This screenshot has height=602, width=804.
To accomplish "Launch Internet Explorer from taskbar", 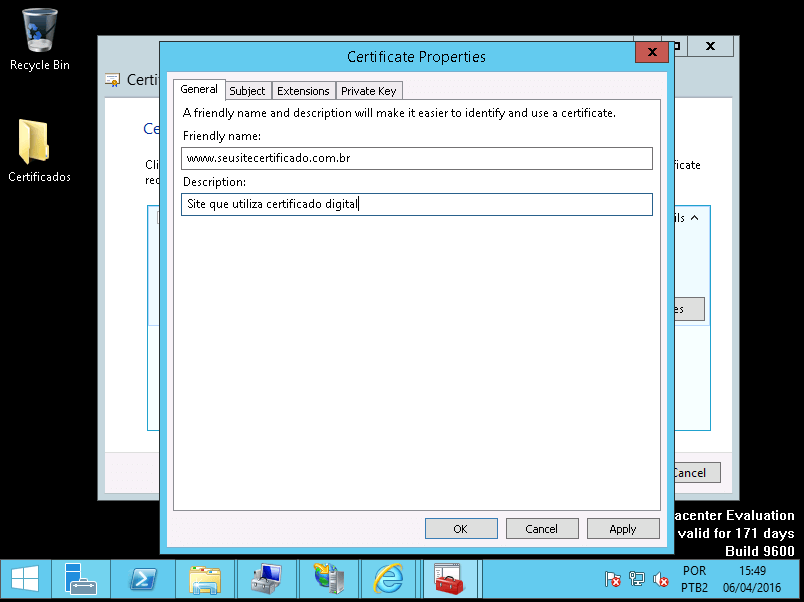I will (x=389, y=579).
